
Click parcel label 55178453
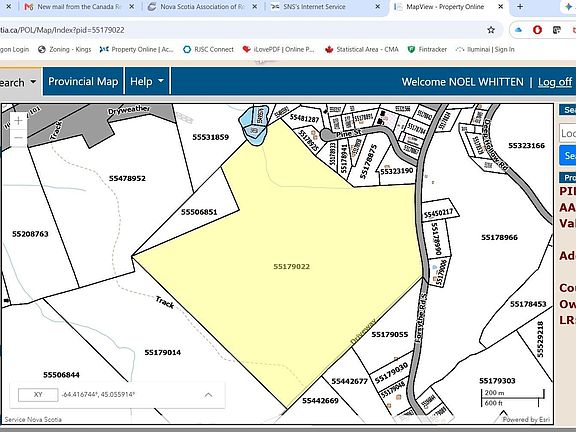pos(528,304)
